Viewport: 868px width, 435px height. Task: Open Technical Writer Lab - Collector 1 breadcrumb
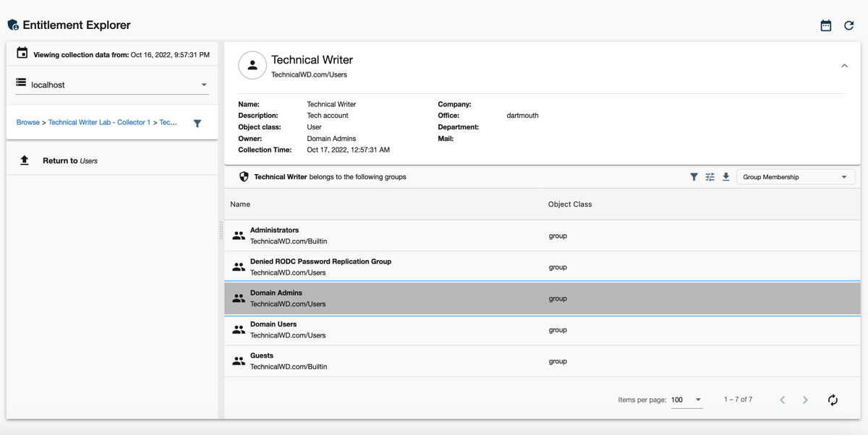click(x=99, y=123)
